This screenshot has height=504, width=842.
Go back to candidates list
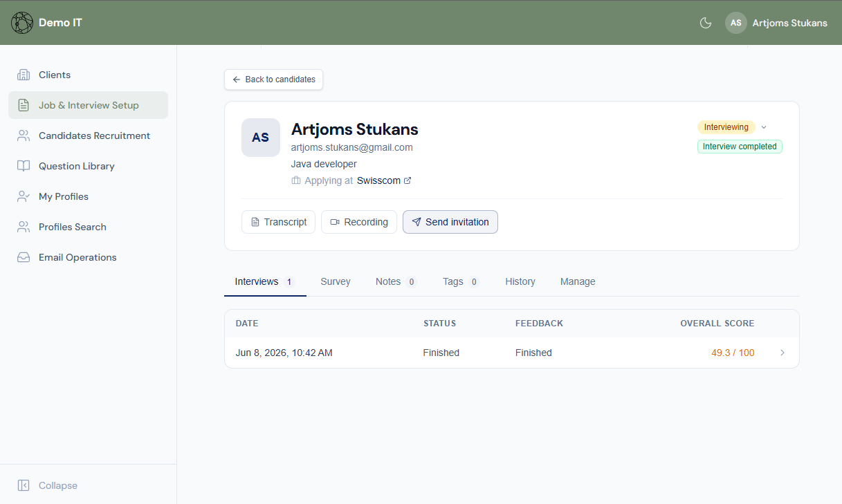pyautogui.click(x=273, y=80)
